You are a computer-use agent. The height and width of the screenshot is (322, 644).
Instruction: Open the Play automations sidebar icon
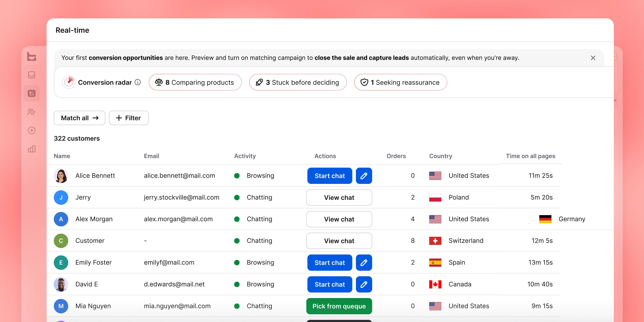[x=31, y=130]
